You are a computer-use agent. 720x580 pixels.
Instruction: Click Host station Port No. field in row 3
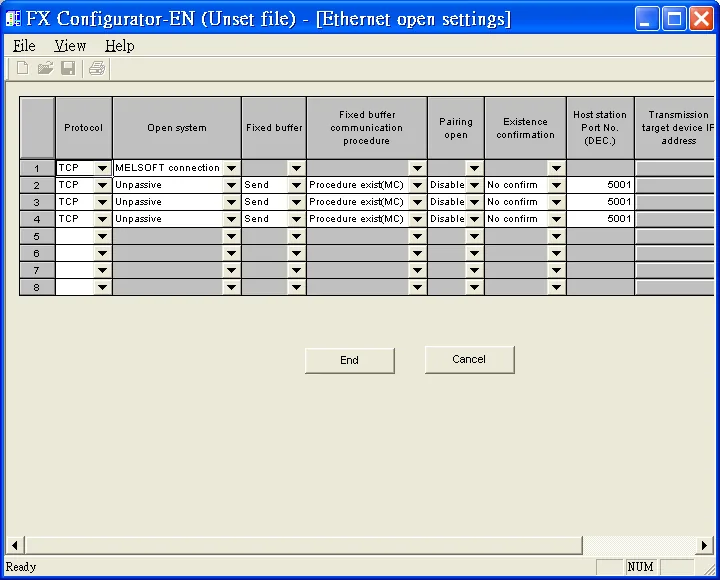[x=601, y=202]
